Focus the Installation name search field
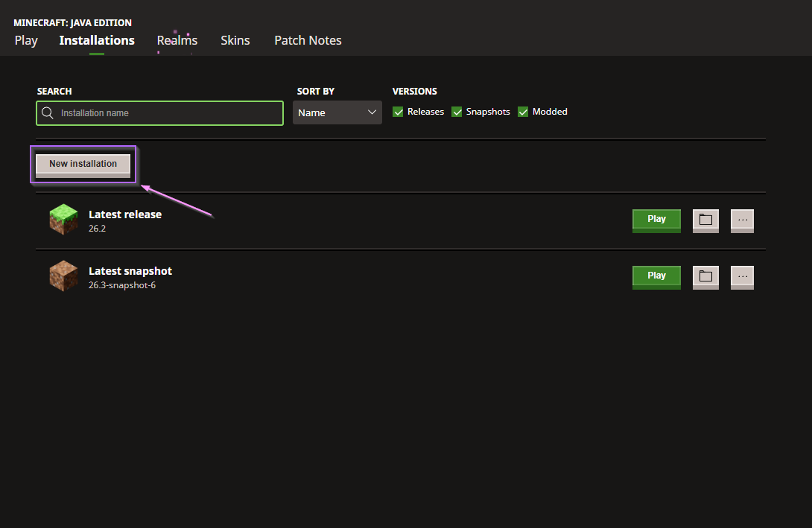812x528 pixels. [159, 113]
